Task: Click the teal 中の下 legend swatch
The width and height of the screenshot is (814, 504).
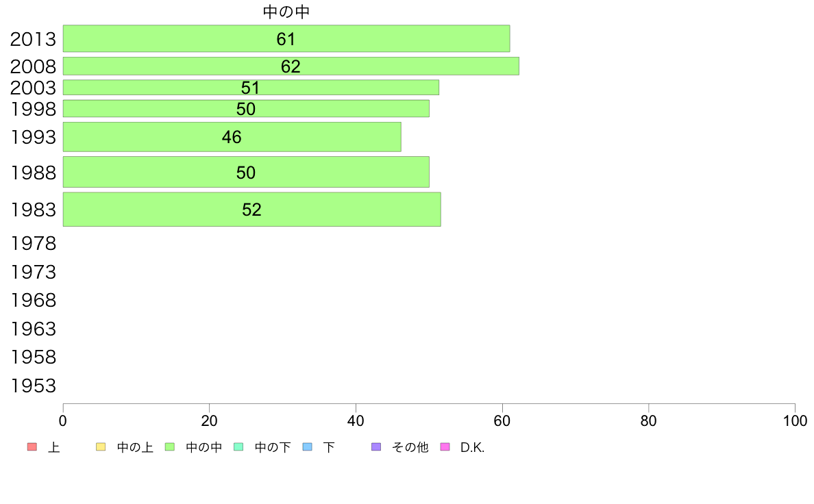Action: point(239,447)
